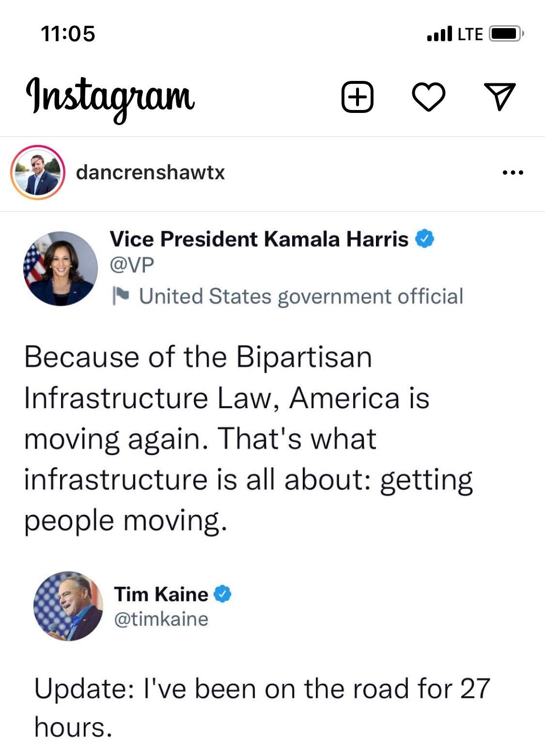Open direct messages paper plane icon
545x756 pixels.
tap(499, 96)
